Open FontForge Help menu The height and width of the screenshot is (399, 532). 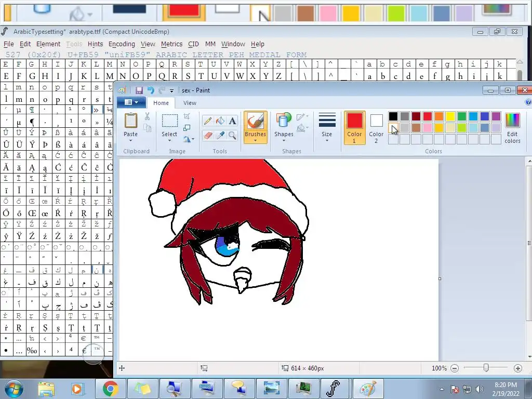point(258,44)
